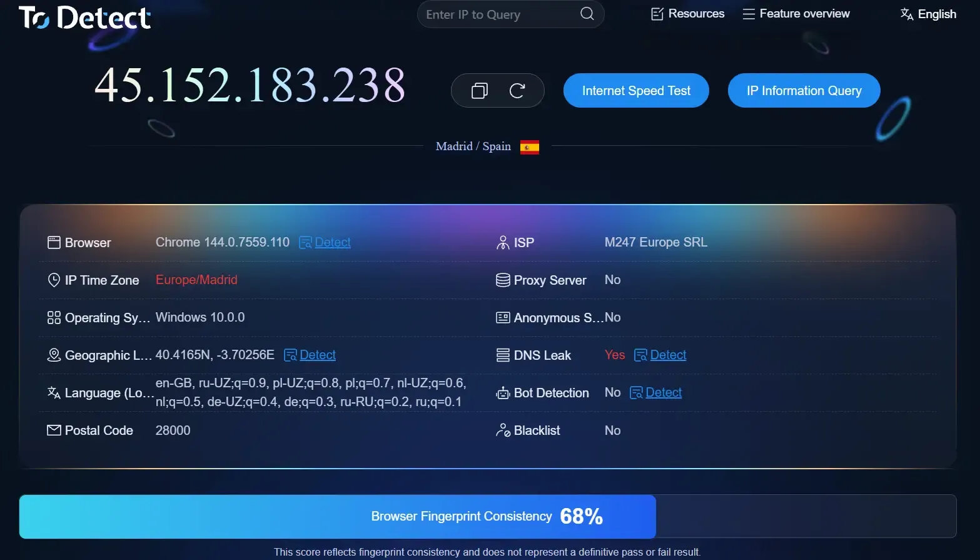
Task: Click the copy IP address icon
Action: point(480,91)
